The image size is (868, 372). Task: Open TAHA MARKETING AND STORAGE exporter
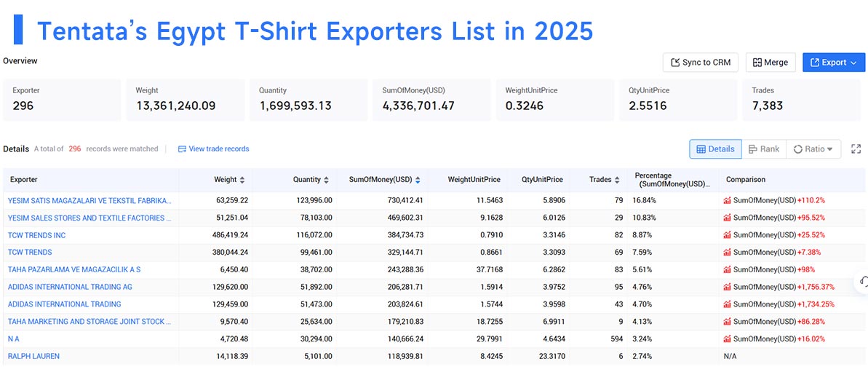click(x=89, y=322)
